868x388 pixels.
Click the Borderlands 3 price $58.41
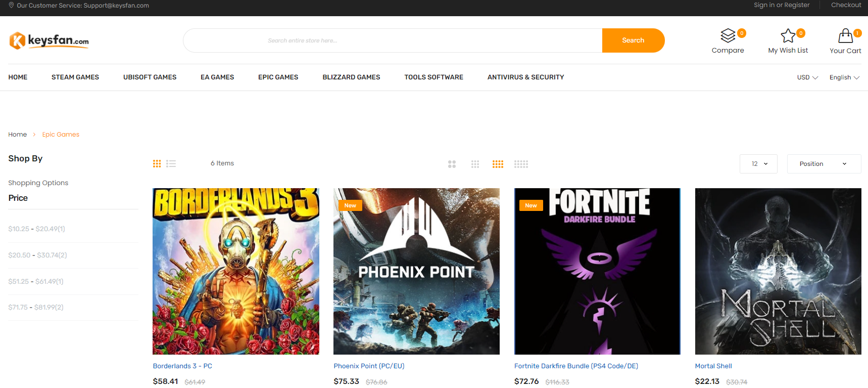coord(165,381)
